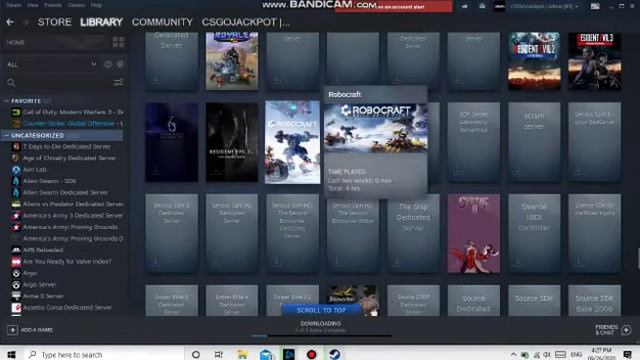Viewport: 640px width, 360px height.
Task: Click the Steam taskbar icon
Action: [x=335, y=354]
